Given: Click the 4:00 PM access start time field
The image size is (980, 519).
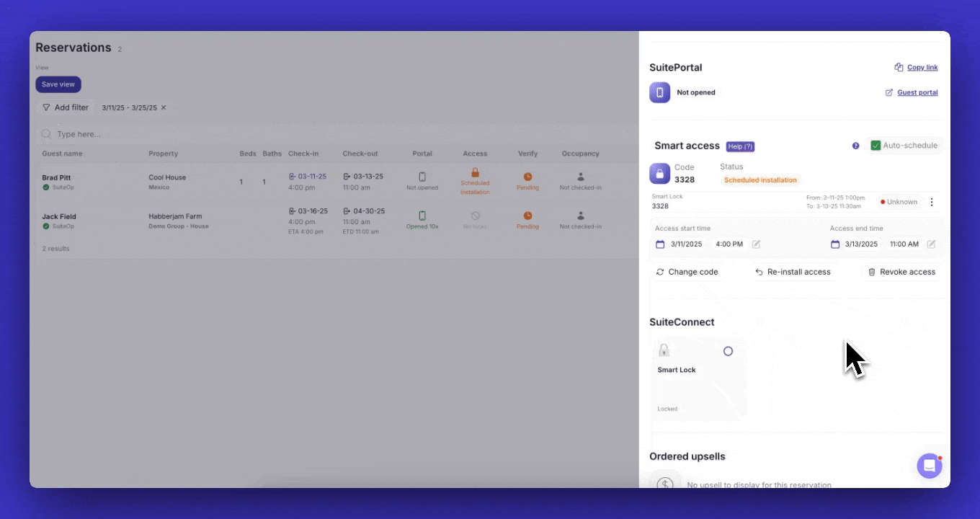Looking at the screenshot, I should [x=729, y=244].
